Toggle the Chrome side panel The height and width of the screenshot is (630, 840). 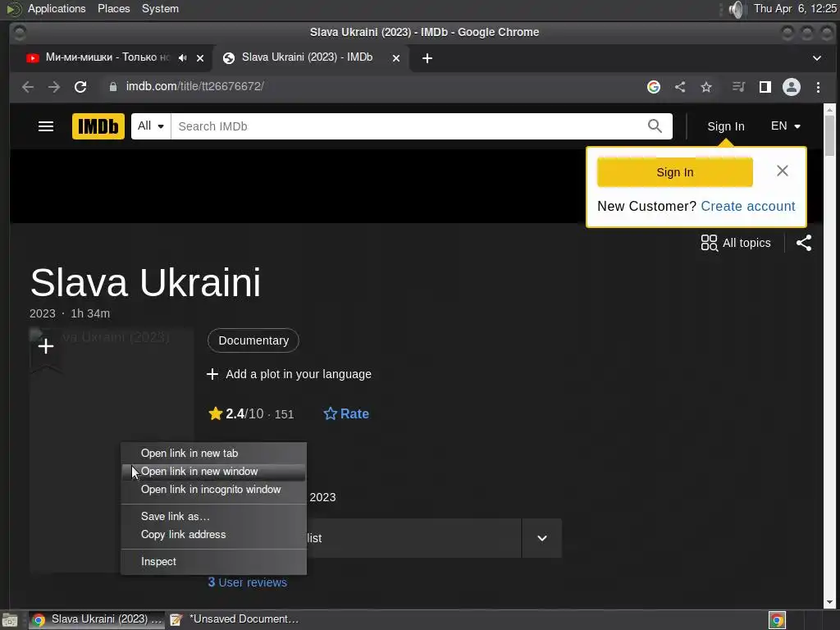pyautogui.click(x=765, y=87)
